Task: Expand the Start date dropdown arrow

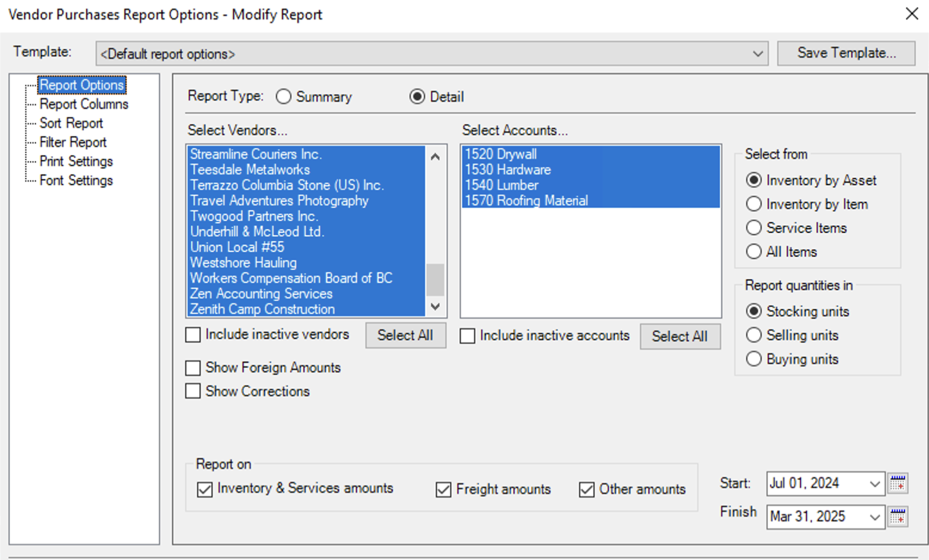Action: [875, 484]
